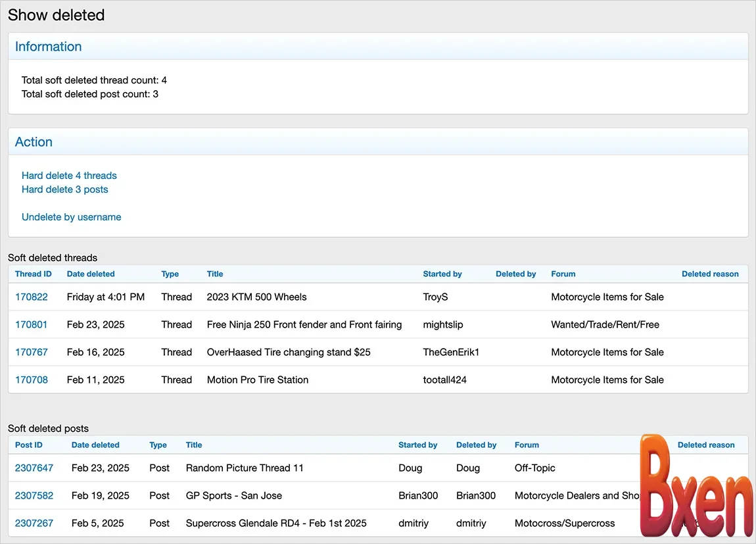Sort threads by Date deleted column header
Viewport: 756px width, 544px height.
coord(91,274)
